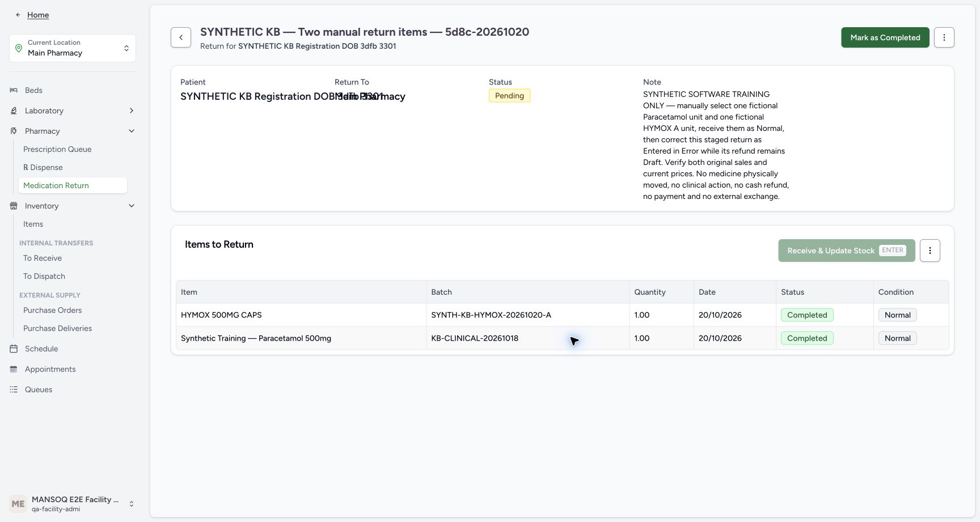The height and width of the screenshot is (522, 980).
Task: Open Purchase Deliveries
Action: point(57,328)
